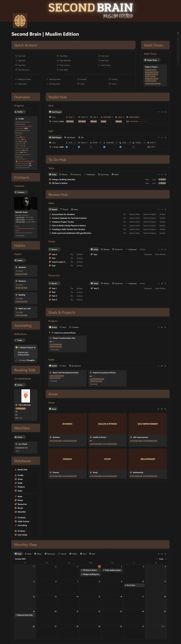The image size is (181, 644).
Task: Open the Contacts view dropdown
Action: [21, 192]
